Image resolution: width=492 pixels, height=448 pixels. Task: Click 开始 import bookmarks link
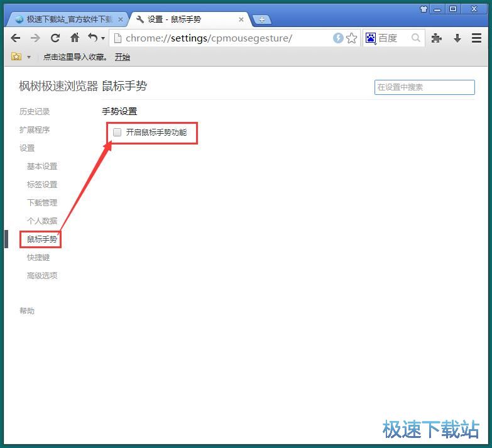(x=123, y=57)
